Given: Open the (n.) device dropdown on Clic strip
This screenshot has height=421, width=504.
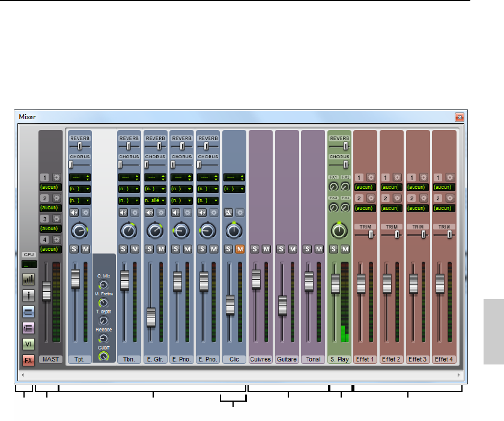Looking at the screenshot, I should 234,189.
